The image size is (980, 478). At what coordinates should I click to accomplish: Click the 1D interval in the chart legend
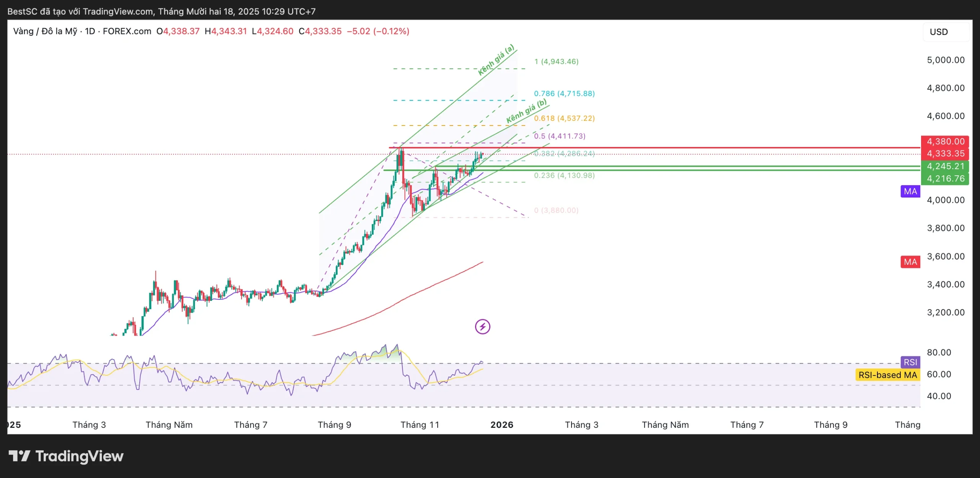pos(90,31)
